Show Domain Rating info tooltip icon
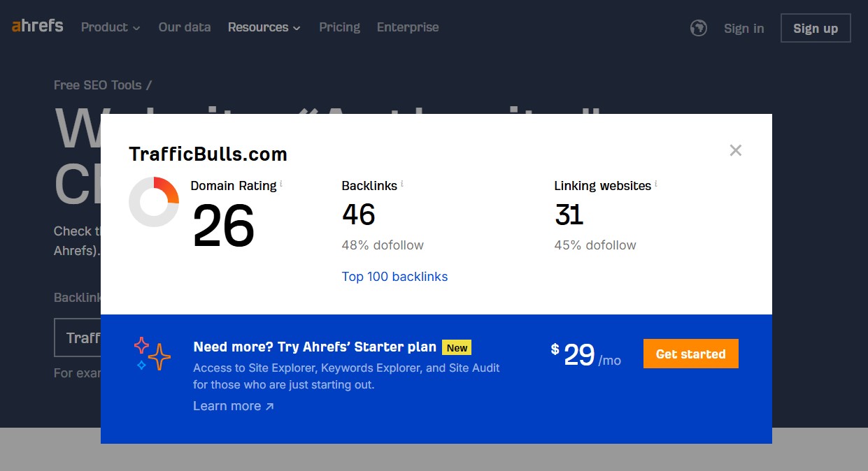Screen dimensions: 868x471 click(x=281, y=184)
